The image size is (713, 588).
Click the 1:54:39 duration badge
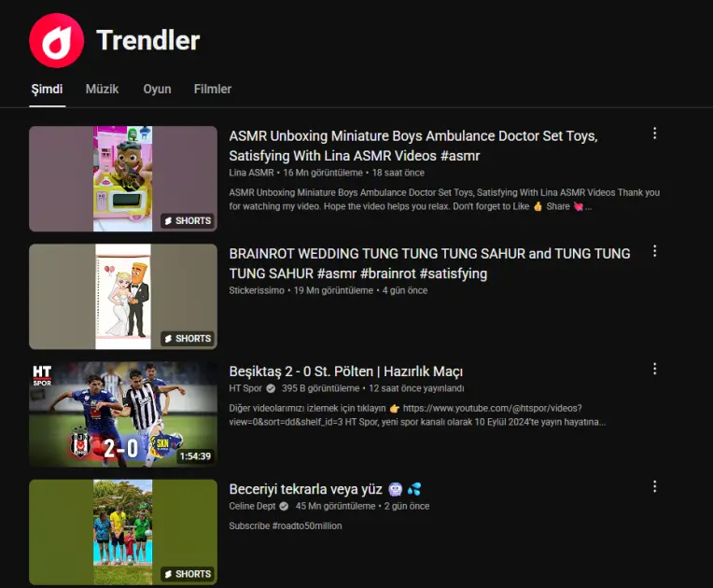click(x=195, y=456)
